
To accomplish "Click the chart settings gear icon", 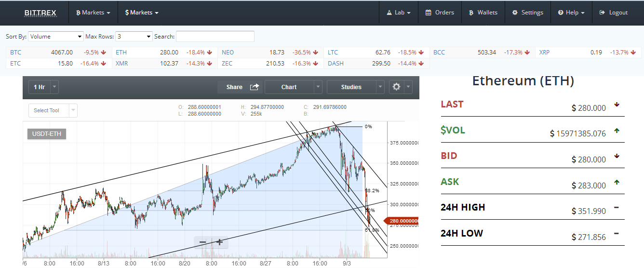I will tap(397, 87).
